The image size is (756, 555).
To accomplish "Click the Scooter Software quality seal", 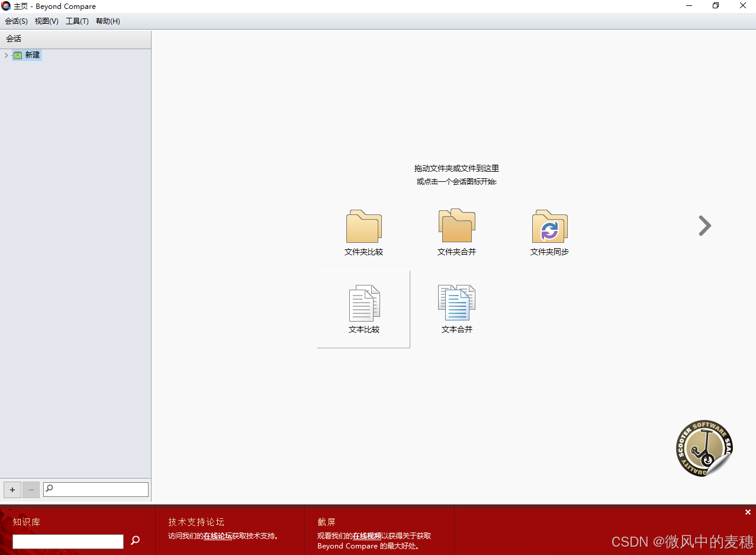I will tap(704, 448).
